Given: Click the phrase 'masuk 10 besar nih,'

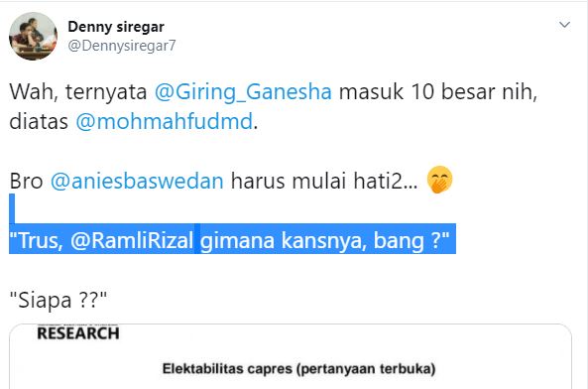Looking at the screenshot, I should (438, 92).
